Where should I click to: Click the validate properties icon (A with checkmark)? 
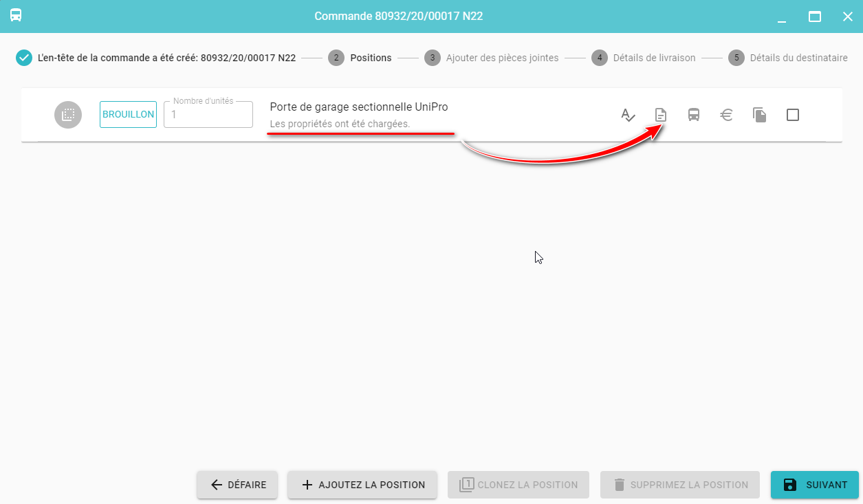point(628,115)
